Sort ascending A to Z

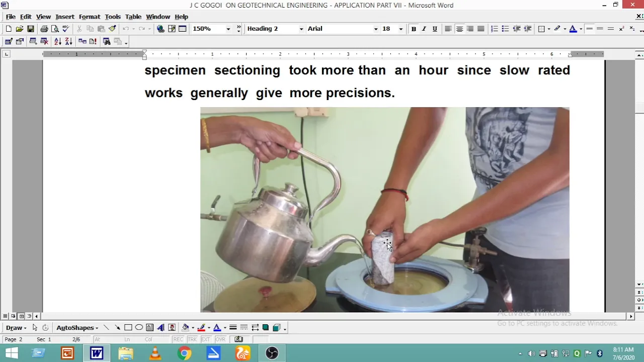[x=57, y=41]
